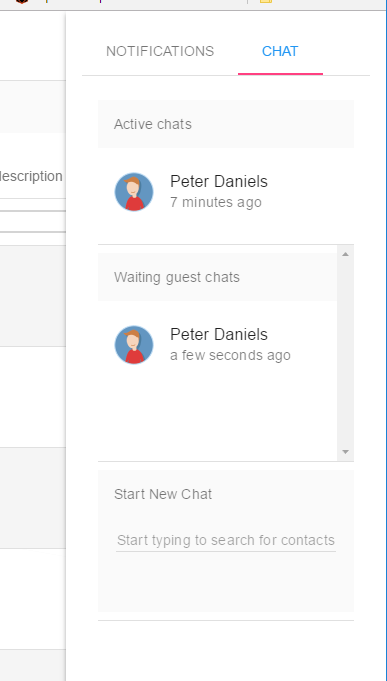This screenshot has height=681, width=387.
Task: Focus the search for contacts input field
Action: [x=226, y=540]
